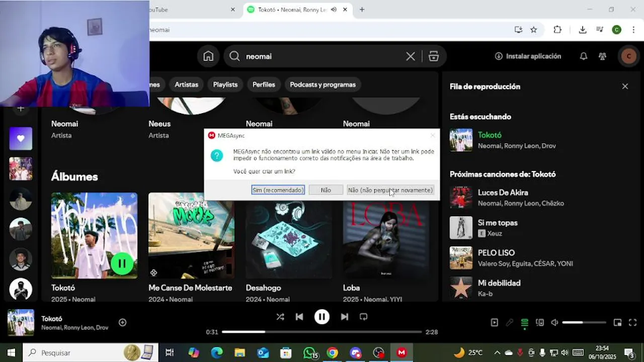
Task: Close the Fila de reproducción panel
Action: pos(625,86)
